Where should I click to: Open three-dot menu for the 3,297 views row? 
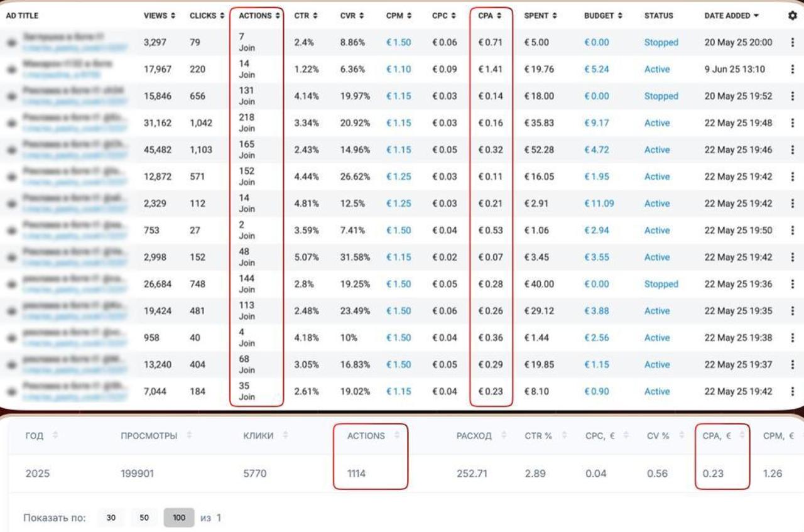[792, 42]
